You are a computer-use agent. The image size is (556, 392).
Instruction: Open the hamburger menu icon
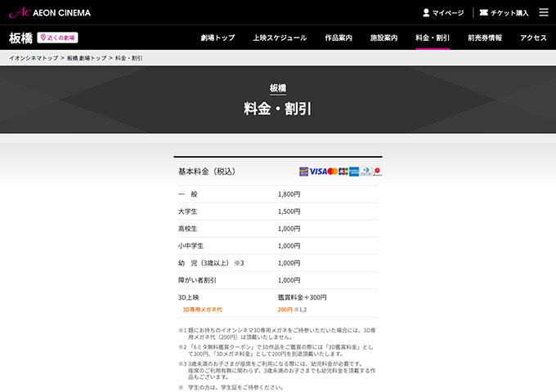(x=544, y=12)
